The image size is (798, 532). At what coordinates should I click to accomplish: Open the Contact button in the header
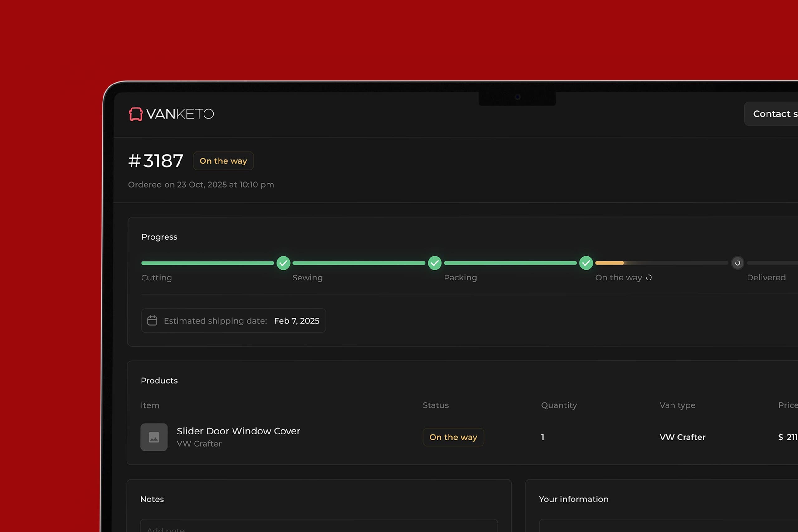click(x=771, y=114)
